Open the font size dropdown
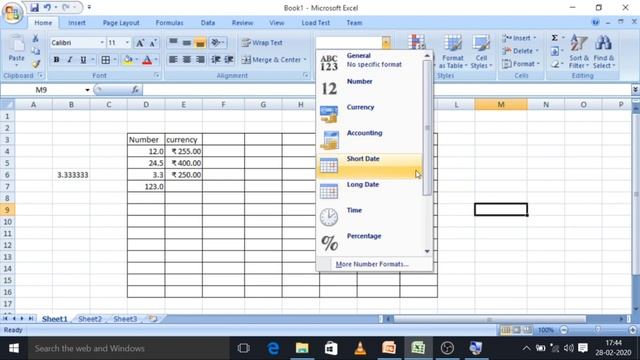 click(127, 43)
